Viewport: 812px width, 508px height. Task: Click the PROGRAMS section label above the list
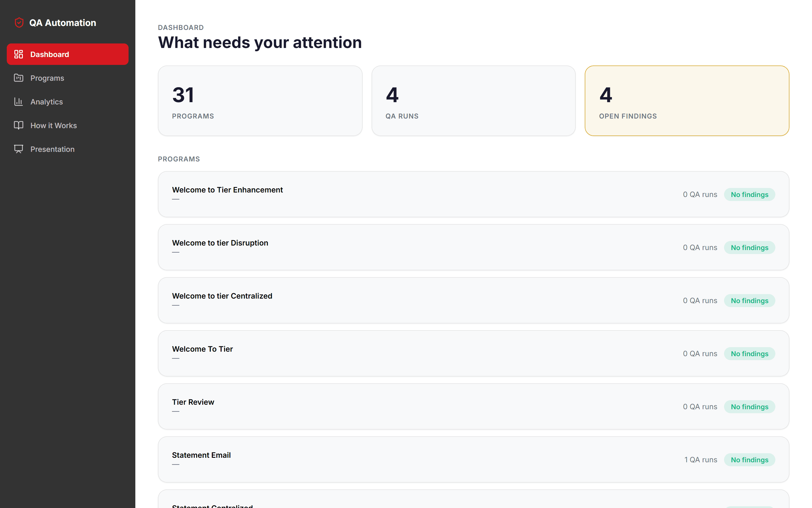179,159
